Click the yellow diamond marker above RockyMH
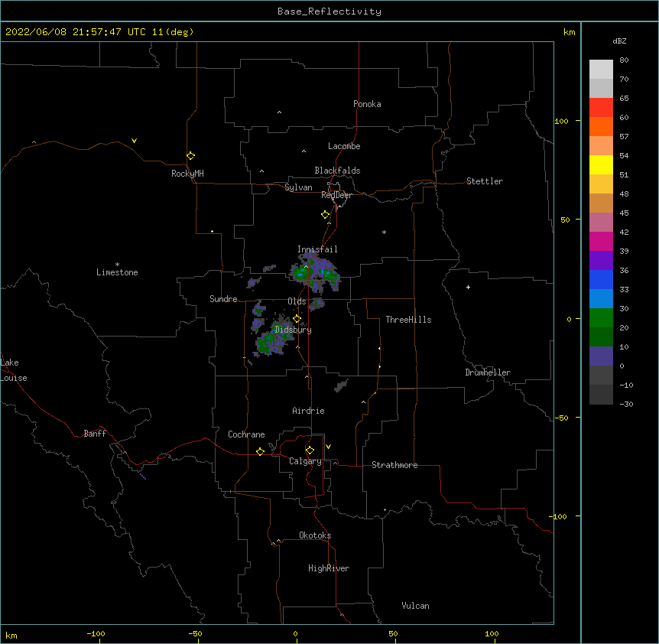The height and width of the screenshot is (644, 659). tap(190, 156)
